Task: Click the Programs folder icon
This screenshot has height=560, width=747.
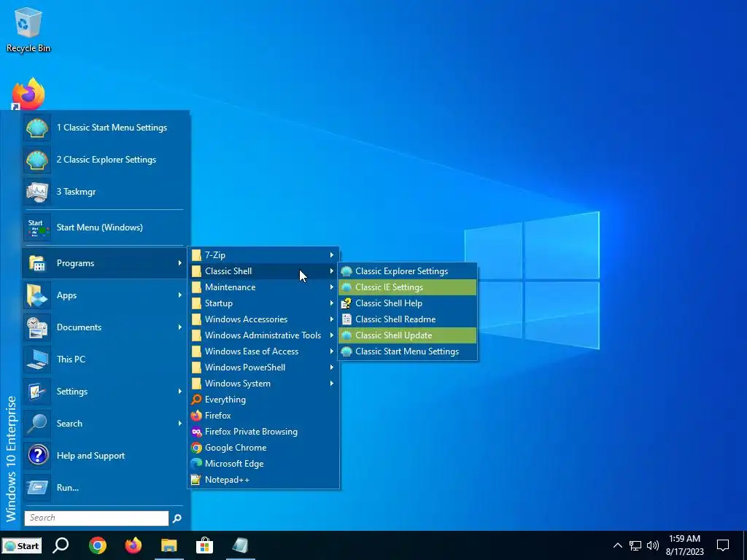Action: (x=37, y=262)
